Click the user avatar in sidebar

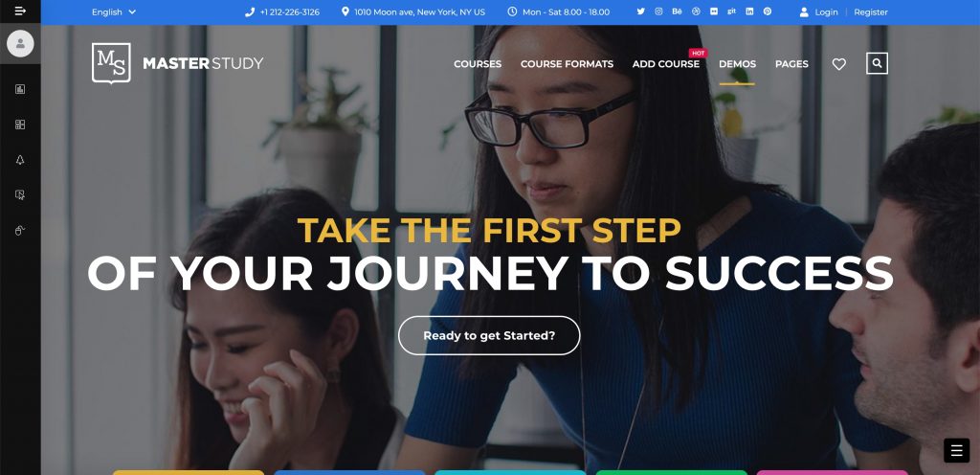tap(20, 43)
